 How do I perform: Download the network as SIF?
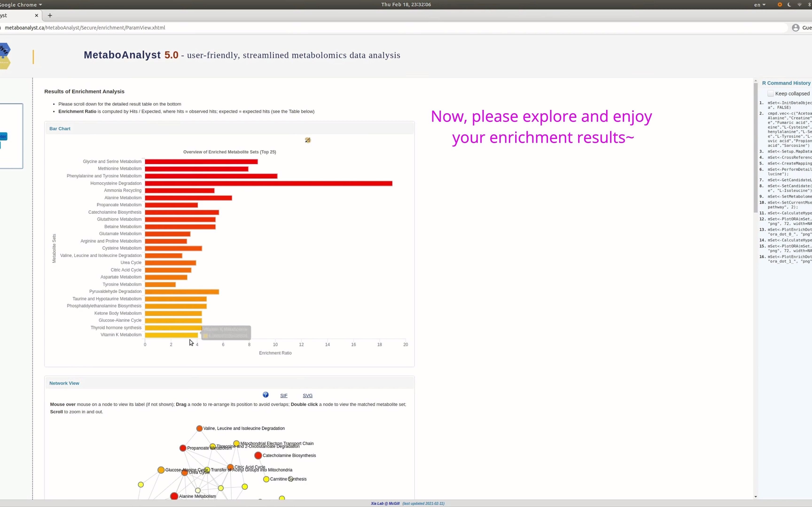point(284,396)
